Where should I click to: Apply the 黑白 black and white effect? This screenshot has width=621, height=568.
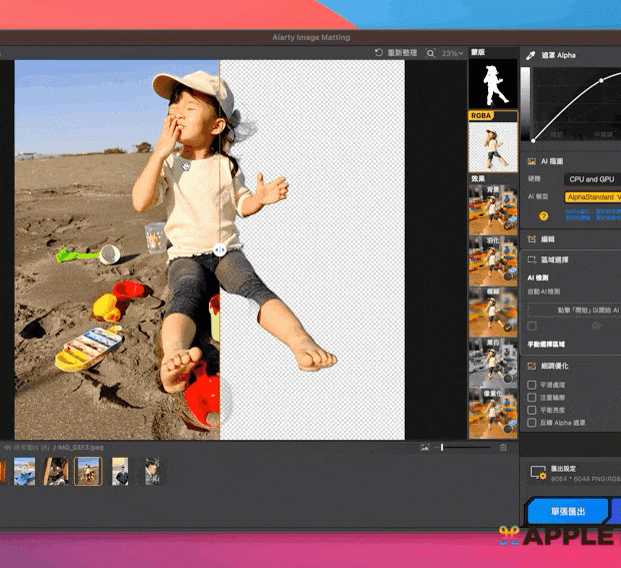pos(492,364)
